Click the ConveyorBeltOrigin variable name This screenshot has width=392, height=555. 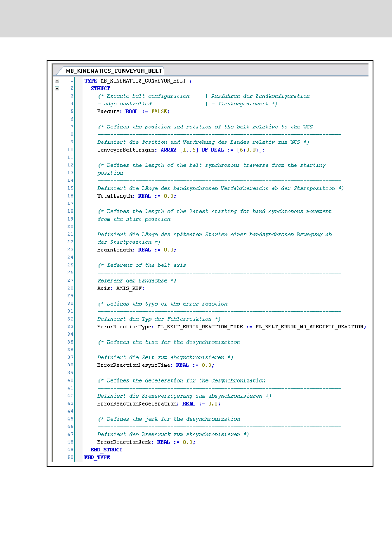pyautogui.click(x=126, y=150)
